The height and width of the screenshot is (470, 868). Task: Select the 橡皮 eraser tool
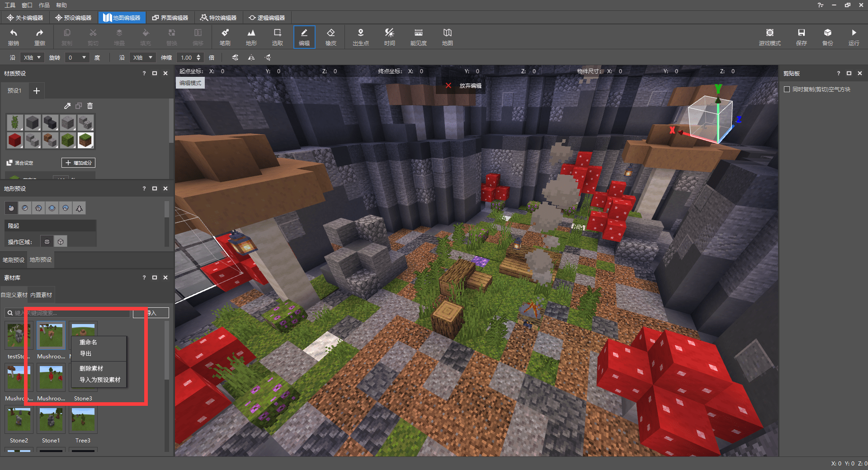click(331, 36)
